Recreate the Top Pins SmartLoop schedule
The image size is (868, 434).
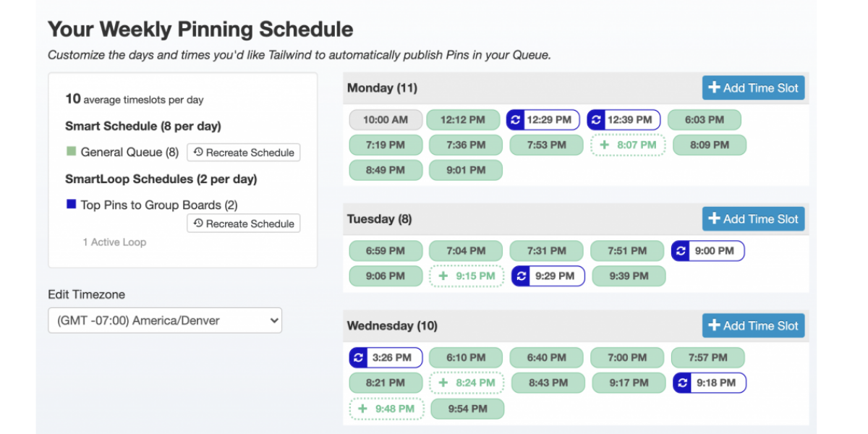(244, 224)
